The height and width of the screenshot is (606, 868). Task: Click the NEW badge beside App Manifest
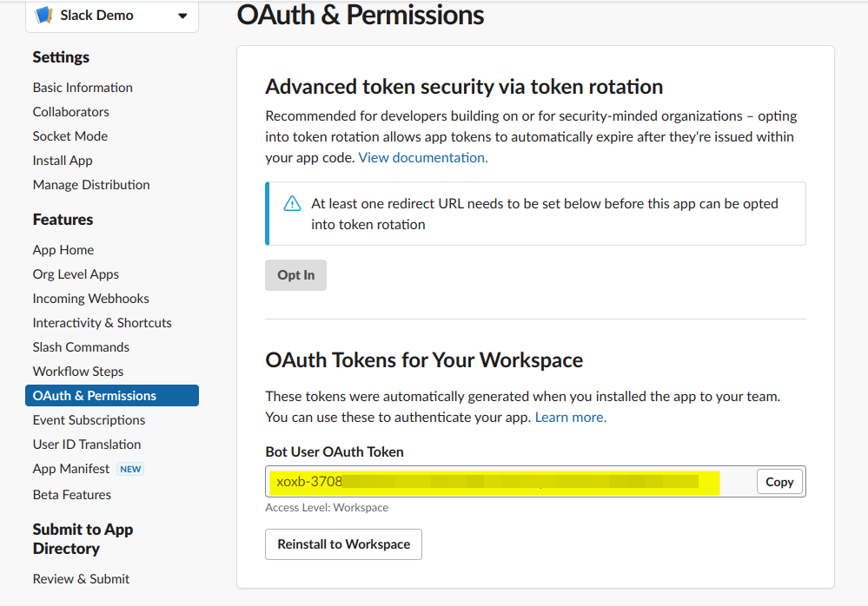(x=130, y=469)
